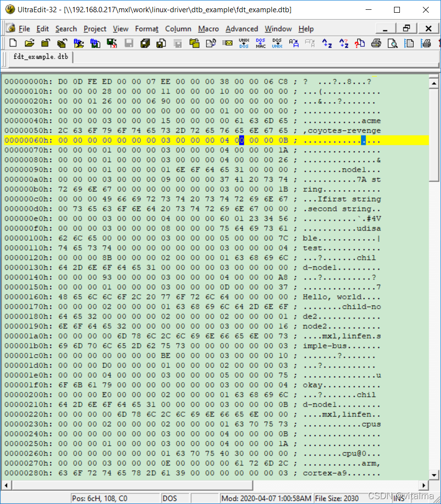Open the Macro menu
441x504 pixels.
[x=209, y=29]
